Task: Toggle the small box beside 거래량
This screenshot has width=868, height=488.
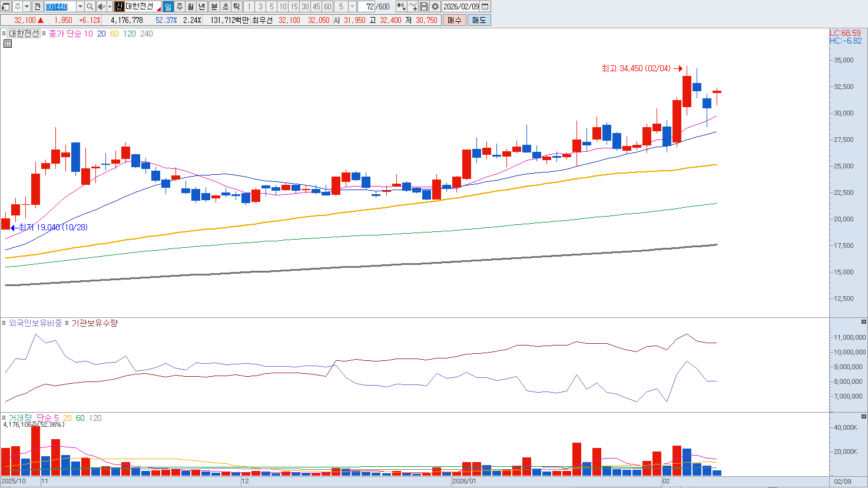Action: click(x=4, y=418)
